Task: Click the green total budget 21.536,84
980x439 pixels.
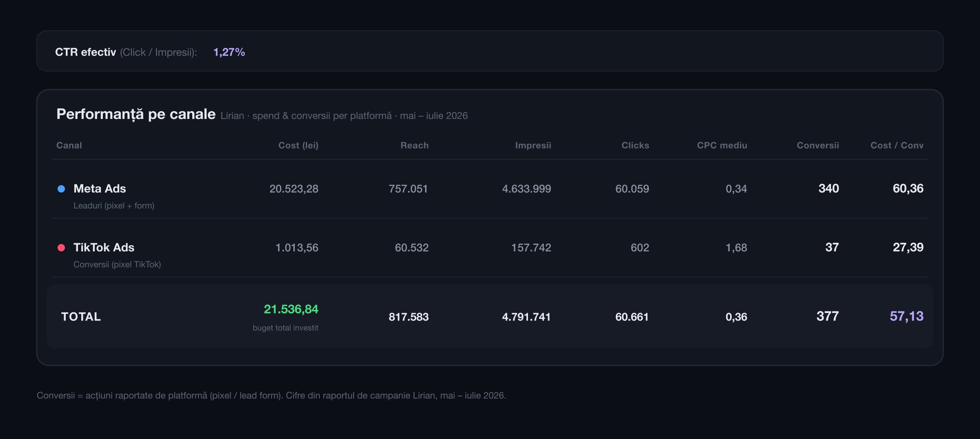Action: 291,309
